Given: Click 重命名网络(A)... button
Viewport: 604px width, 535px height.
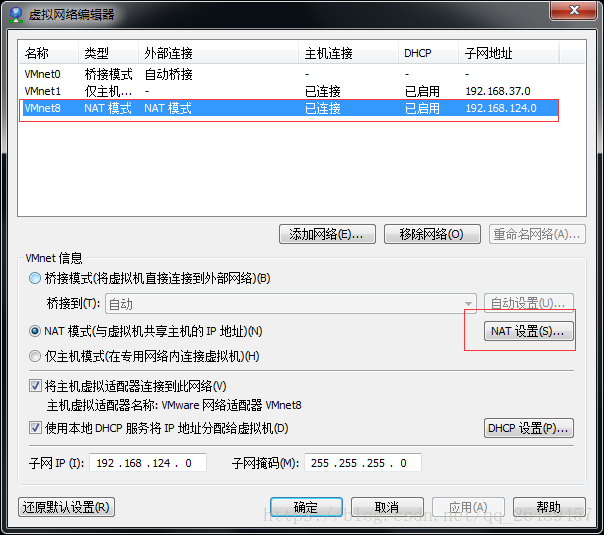Looking at the screenshot, I should (x=537, y=234).
